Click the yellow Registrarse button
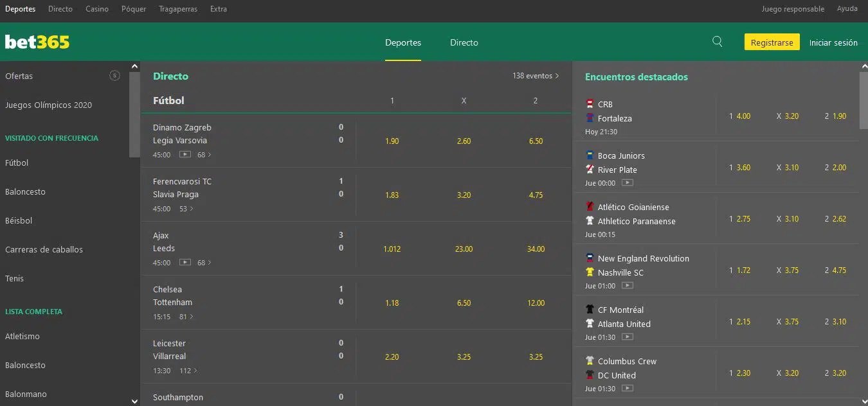Screen dimensions: 868x406 (x=772, y=42)
